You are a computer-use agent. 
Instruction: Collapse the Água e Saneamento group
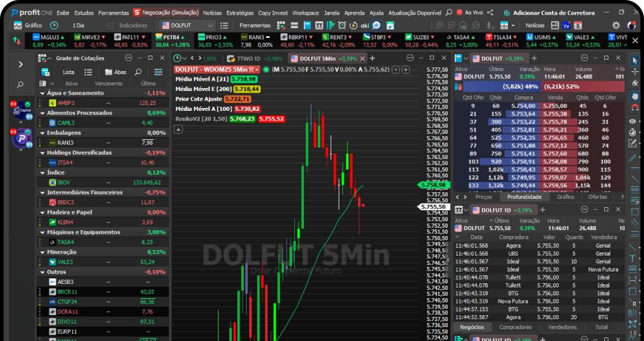pyautogui.click(x=42, y=93)
